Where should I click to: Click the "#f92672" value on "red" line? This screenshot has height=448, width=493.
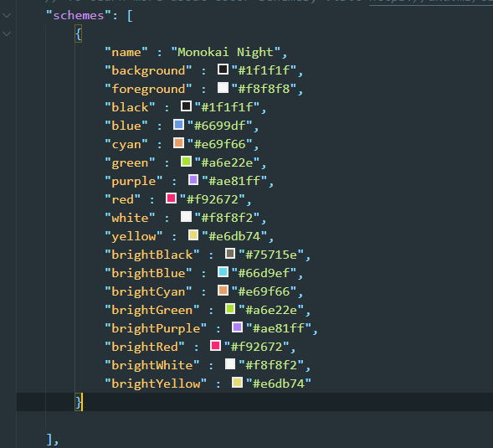pos(213,199)
